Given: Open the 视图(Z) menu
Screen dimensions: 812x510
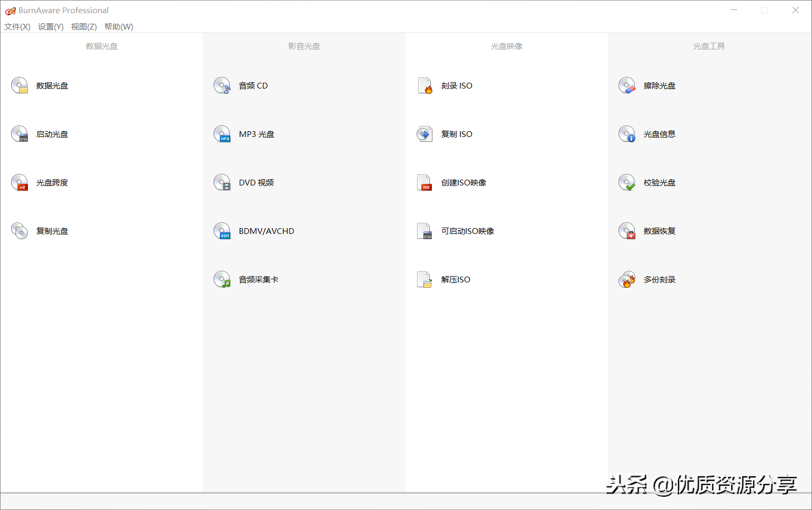Looking at the screenshot, I should pyautogui.click(x=84, y=27).
